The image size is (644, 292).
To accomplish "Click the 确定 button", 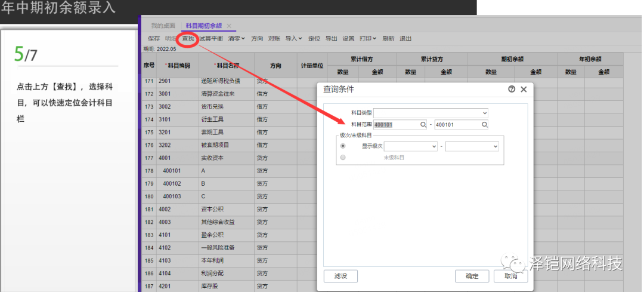I will pyautogui.click(x=472, y=276).
